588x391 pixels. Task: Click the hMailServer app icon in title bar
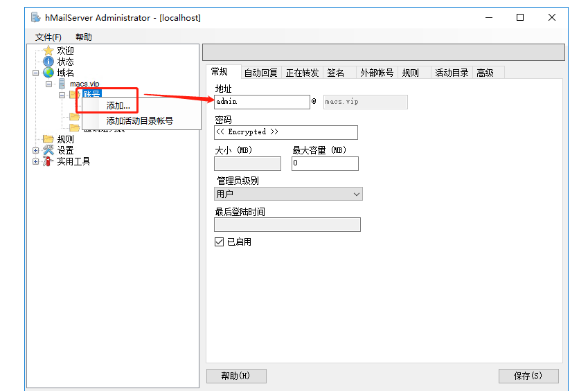click(x=36, y=17)
